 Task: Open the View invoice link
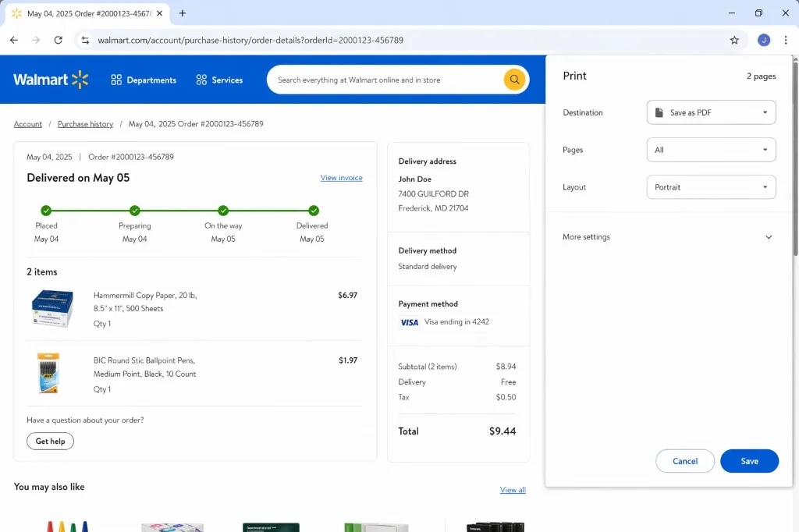[341, 177]
